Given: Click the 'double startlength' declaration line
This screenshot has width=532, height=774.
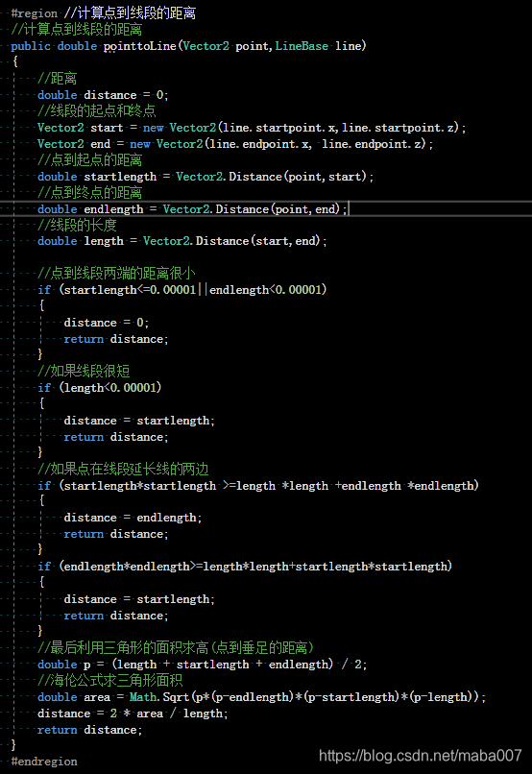Looking at the screenshot, I should click(206, 177).
